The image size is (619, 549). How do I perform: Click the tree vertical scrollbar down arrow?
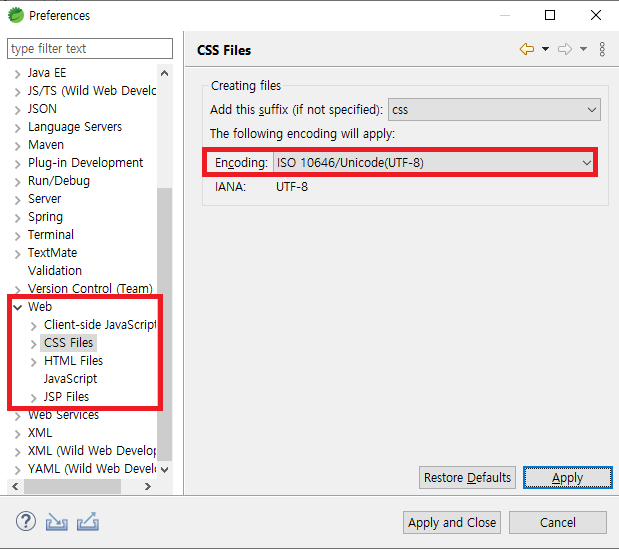coord(165,469)
